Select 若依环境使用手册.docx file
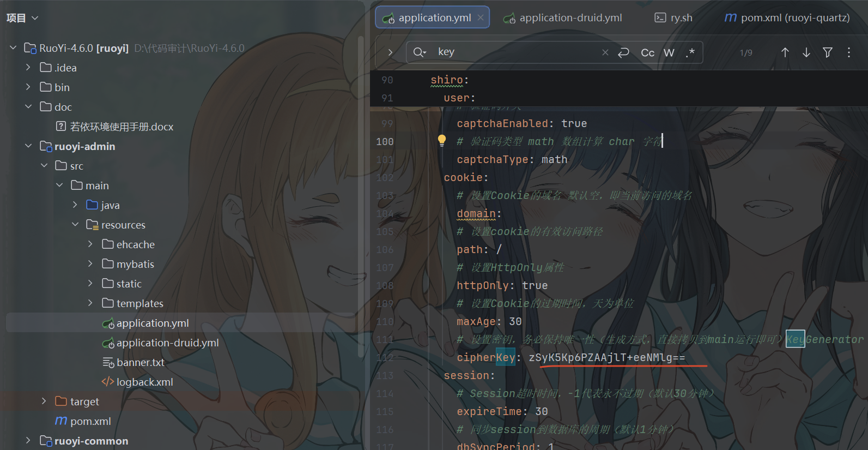This screenshot has height=450, width=868. pyautogui.click(x=114, y=127)
